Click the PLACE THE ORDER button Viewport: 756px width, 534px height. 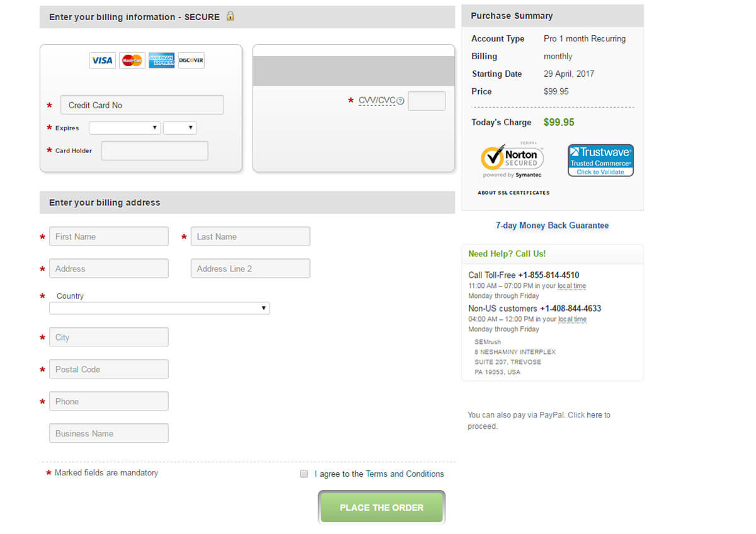(x=382, y=508)
